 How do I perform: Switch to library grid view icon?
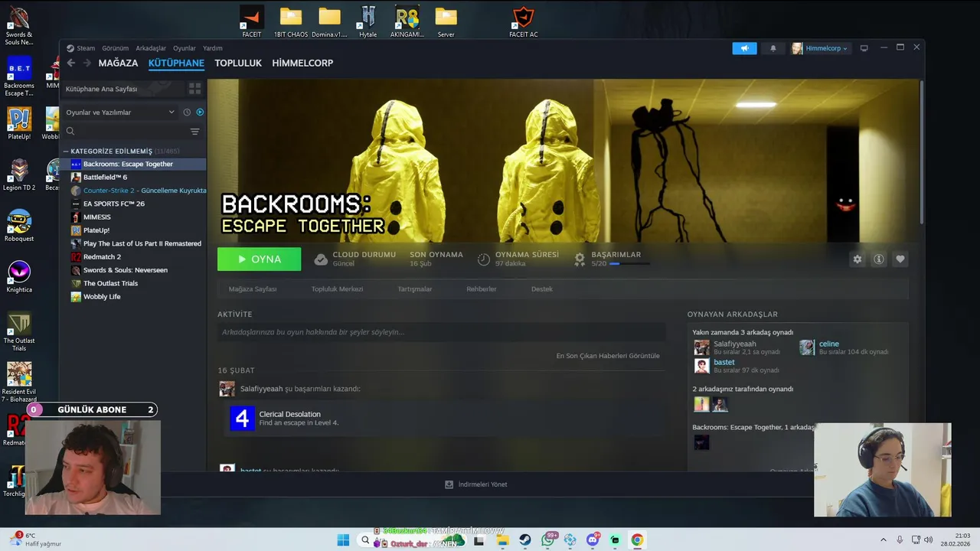click(x=195, y=89)
